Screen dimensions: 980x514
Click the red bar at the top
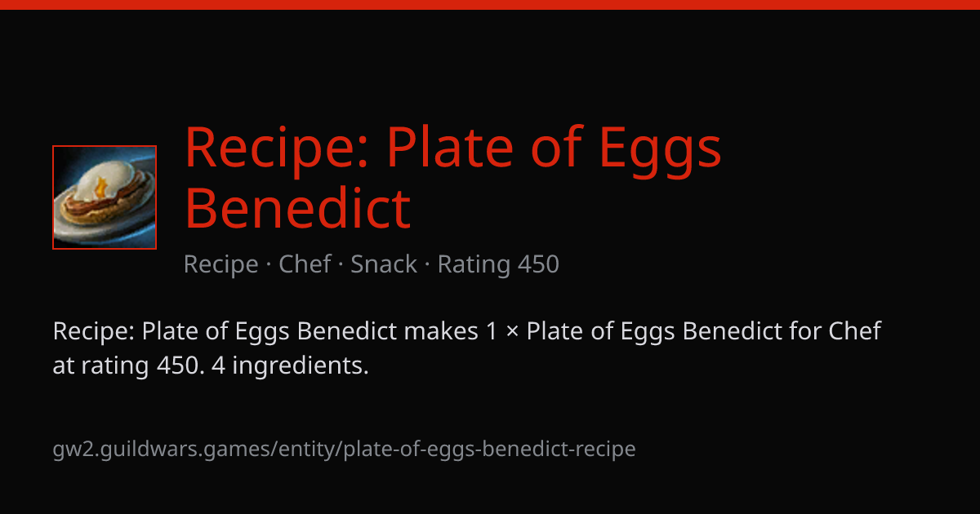490,5
